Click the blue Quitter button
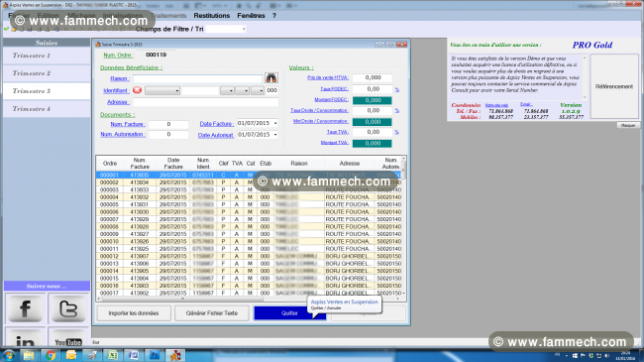 289,313
